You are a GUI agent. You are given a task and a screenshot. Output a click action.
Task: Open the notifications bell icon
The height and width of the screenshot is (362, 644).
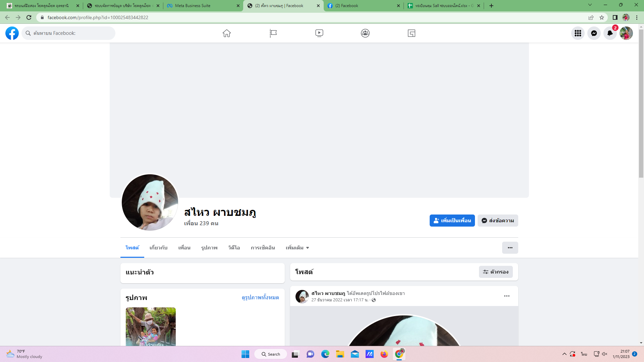tap(610, 33)
